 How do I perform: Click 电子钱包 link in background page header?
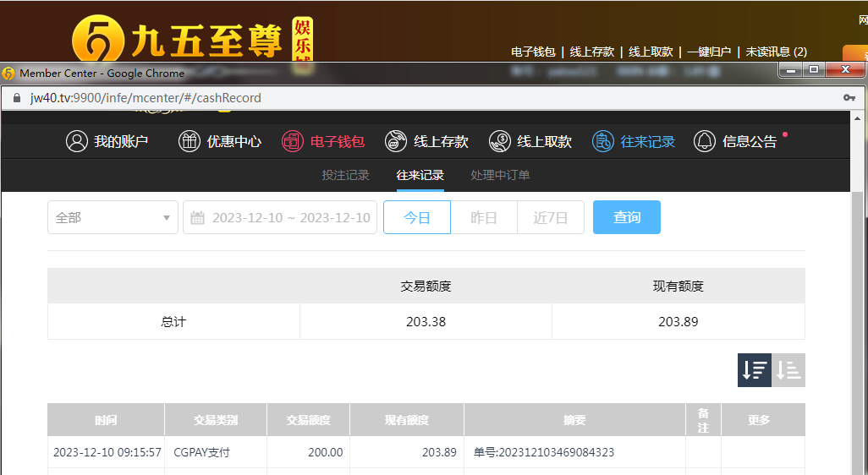pos(533,52)
